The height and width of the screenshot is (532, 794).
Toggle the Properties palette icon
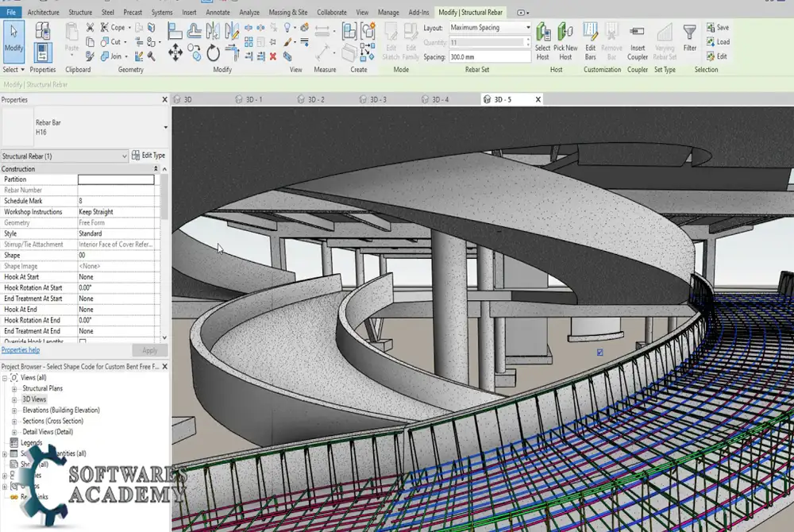42,52
